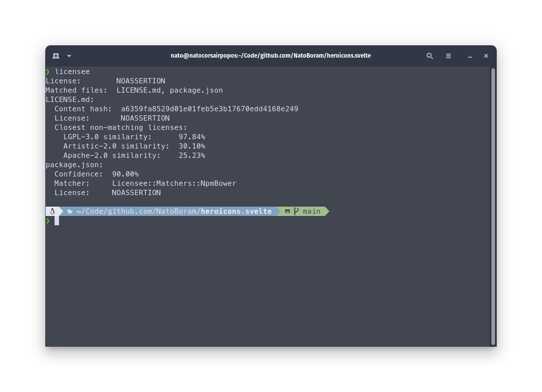
Task: Click the git branch icon before main
Action: point(296,212)
